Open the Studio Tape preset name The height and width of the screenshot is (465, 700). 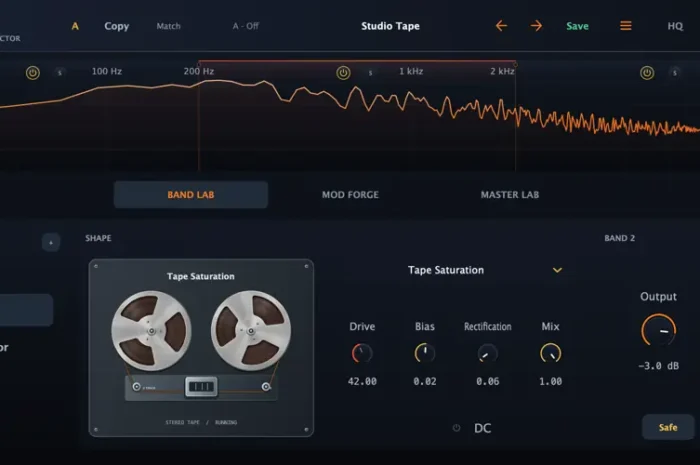390,26
